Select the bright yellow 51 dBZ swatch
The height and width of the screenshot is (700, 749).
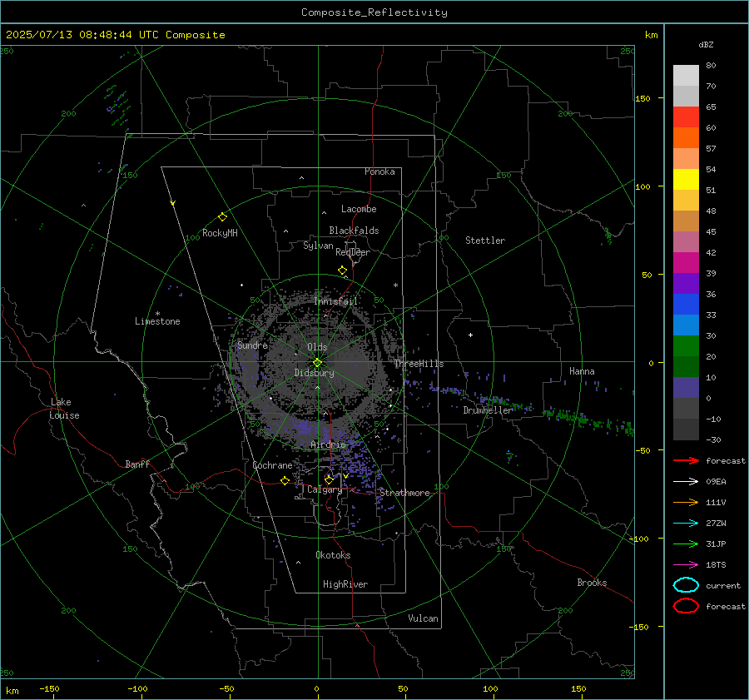click(686, 180)
